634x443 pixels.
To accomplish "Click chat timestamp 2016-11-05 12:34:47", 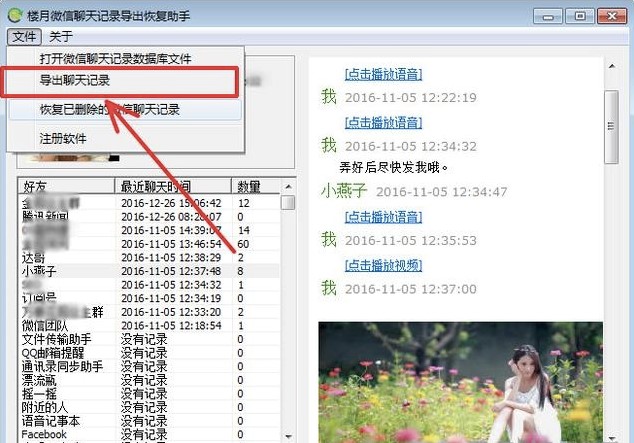I will coord(442,192).
